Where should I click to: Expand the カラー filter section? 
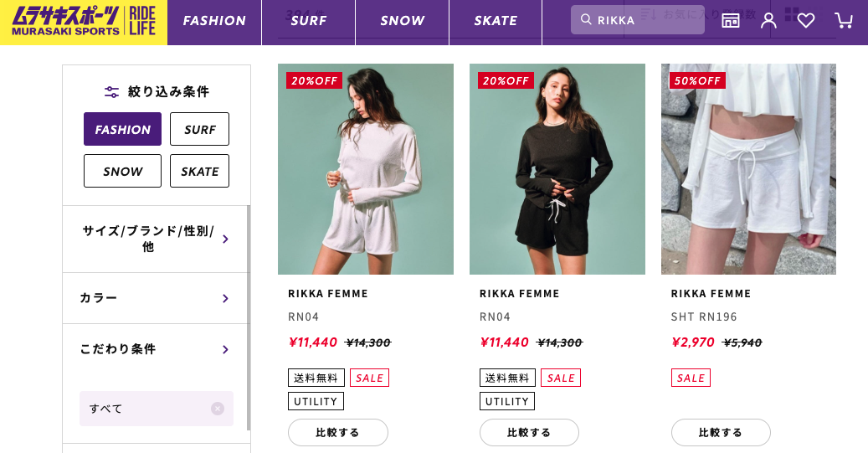pyautogui.click(x=156, y=298)
